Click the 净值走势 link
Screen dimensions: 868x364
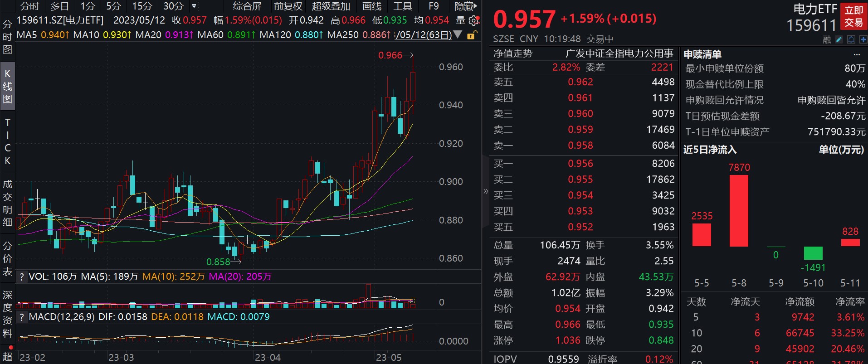[x=513, y=53]
